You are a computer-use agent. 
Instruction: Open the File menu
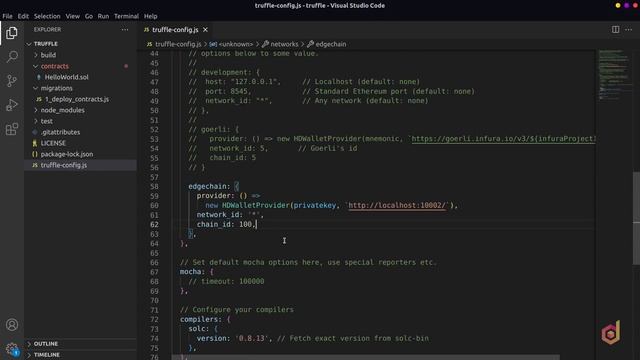click(x=7, y=16)
